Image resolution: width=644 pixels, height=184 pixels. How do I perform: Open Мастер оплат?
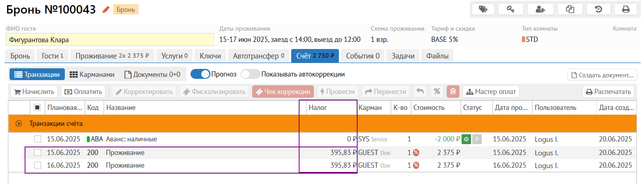[491, 92]
